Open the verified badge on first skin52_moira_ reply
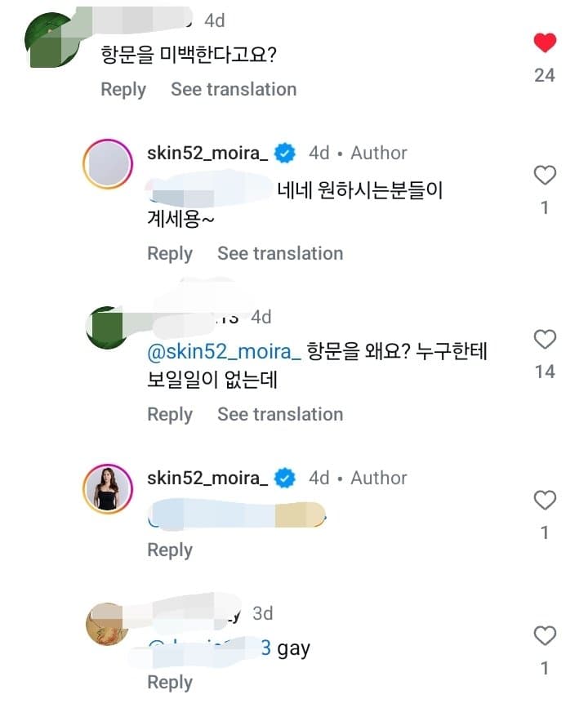This screenshot has width=588, height=708. tap(285, 153)
